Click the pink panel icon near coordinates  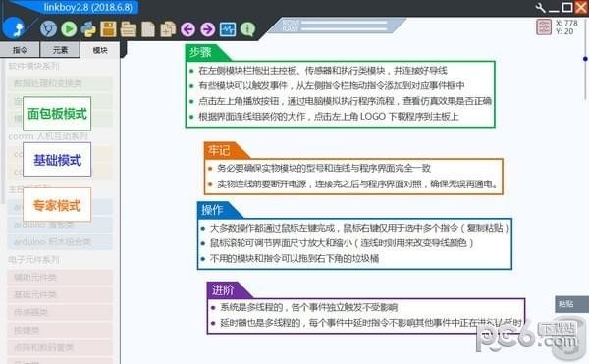click(x=544, y=27)
